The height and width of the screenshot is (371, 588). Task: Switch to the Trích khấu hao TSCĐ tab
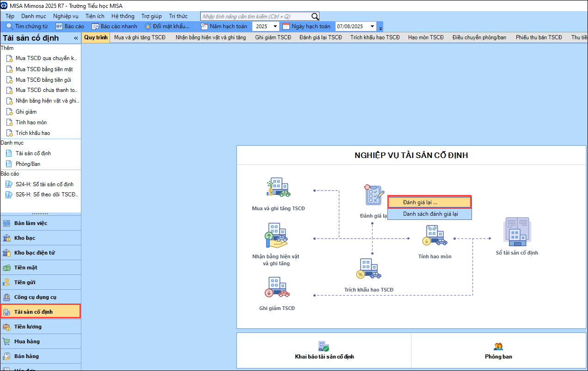[x=375, y=37]
